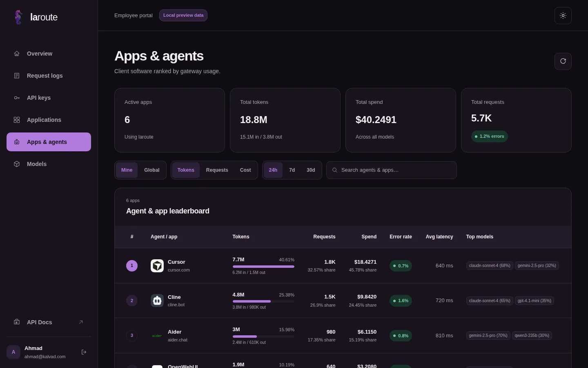
Task: Click the 1.2% errors badge
Action: tap(489, 137)
